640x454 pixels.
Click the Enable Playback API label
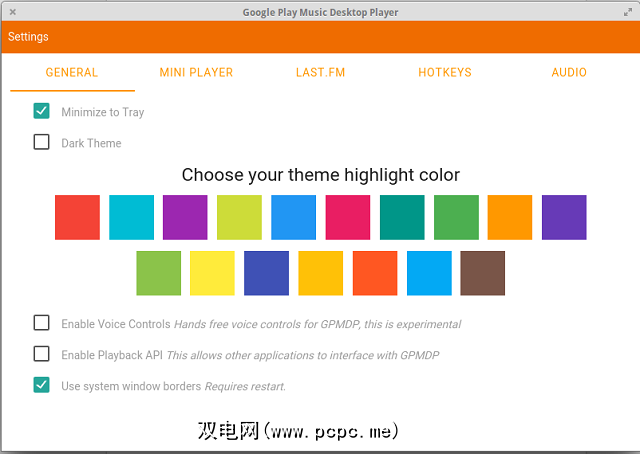(x=112, y=355)
